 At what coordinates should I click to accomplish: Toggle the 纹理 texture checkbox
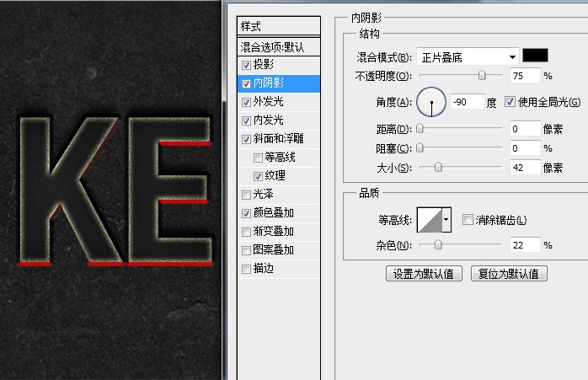pyautogui.click(x=258, y=176)
